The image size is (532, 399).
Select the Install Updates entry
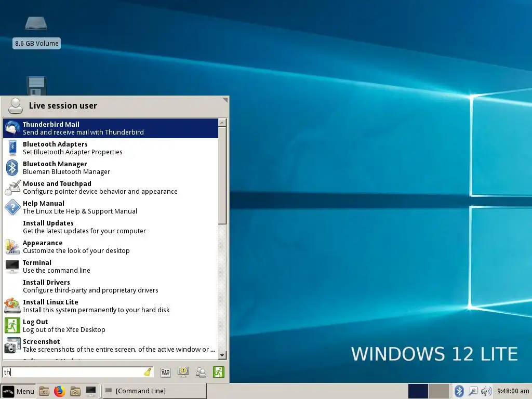pyautogui.click(x=111, y=227)
